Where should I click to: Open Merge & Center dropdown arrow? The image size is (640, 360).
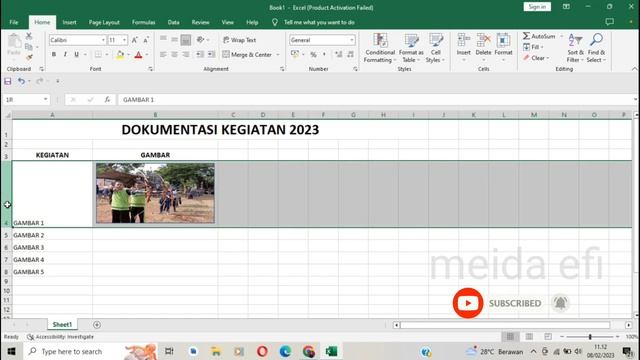pyautogui.click(x=278, y=55)
